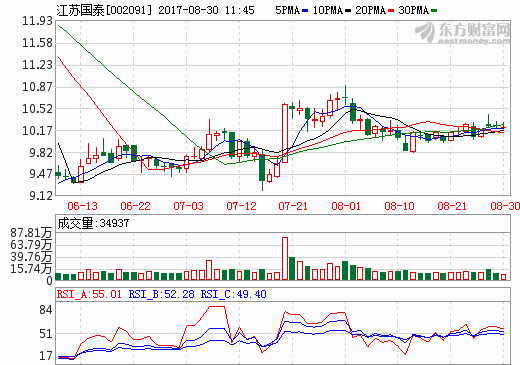Click the 87.81万 volume axis label
The width and height of the screenshot is (520, 365).
click(x=31, y=233)
